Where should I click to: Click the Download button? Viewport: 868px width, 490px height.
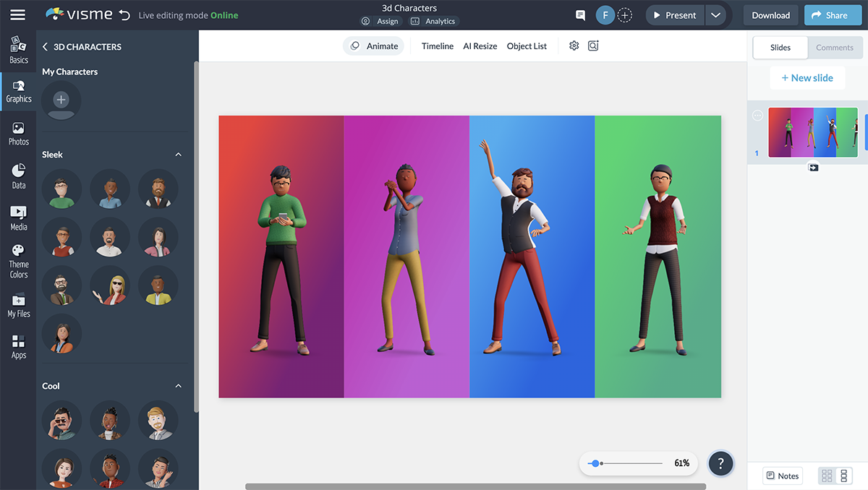point(770,15)
